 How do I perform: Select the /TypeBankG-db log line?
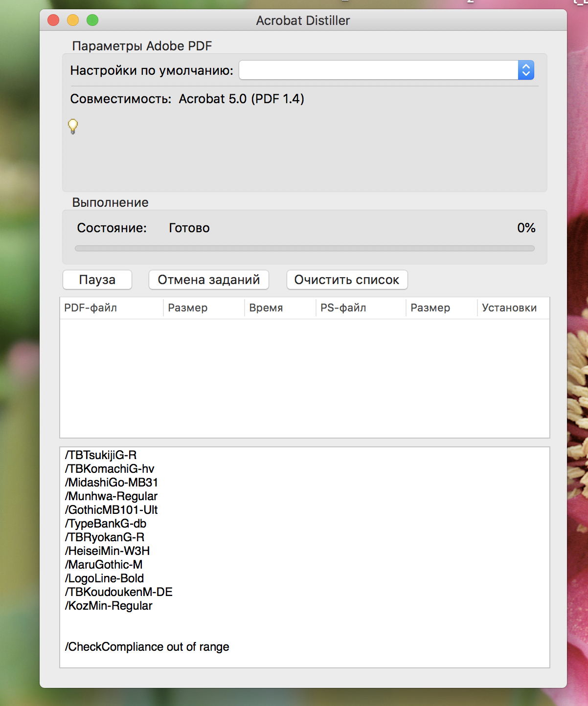click(x=106, y=524)
